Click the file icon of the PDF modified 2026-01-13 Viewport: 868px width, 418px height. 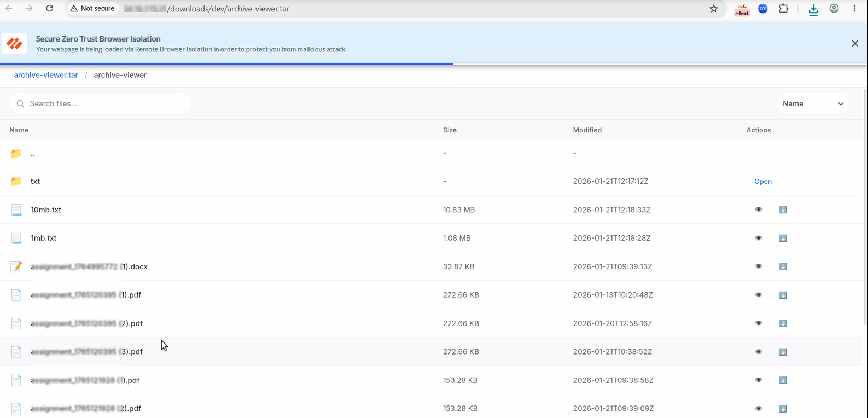pos(16,295)
